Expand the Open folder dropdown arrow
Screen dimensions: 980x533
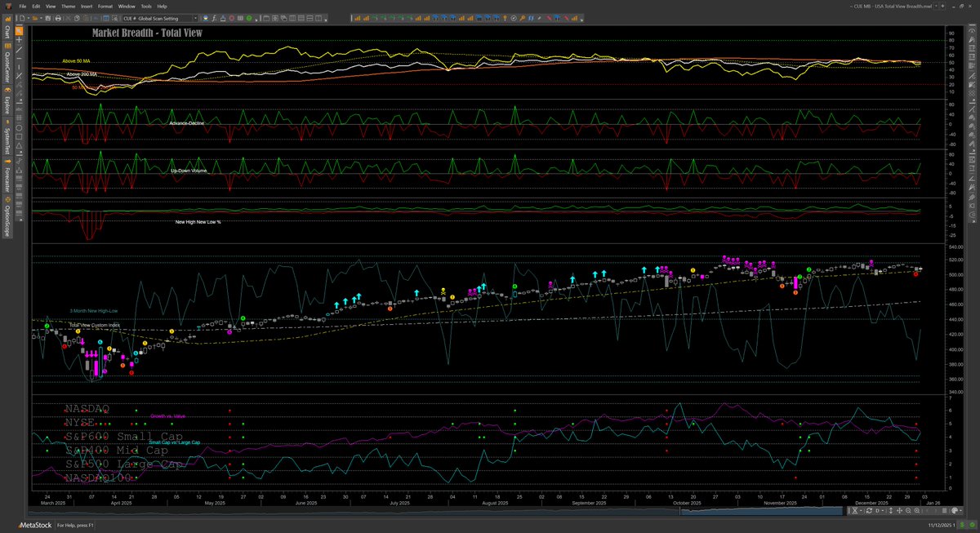(41, 18)
